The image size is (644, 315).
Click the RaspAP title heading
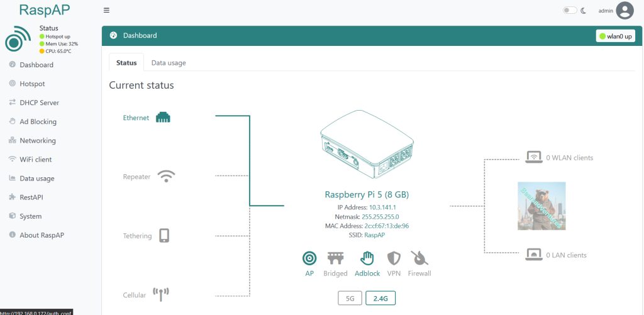click(x=45, y=10)
